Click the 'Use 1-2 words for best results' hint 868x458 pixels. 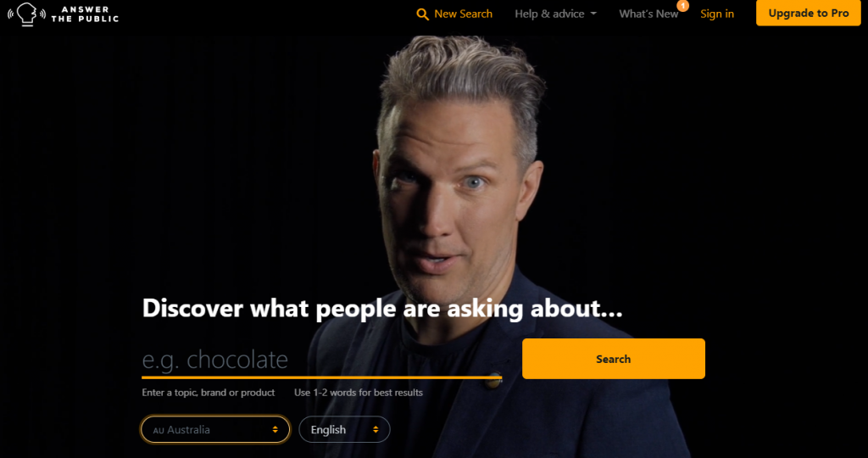(x=359, y=393)
